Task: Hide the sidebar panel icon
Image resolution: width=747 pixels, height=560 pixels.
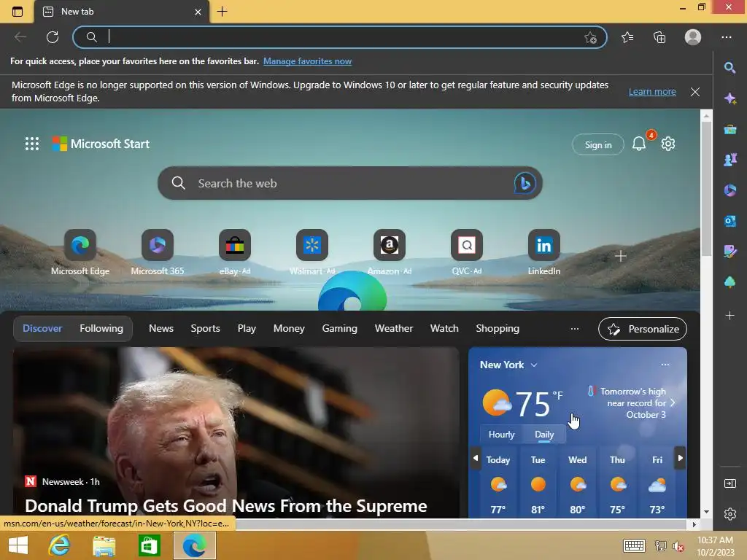Action: (729, 483)
